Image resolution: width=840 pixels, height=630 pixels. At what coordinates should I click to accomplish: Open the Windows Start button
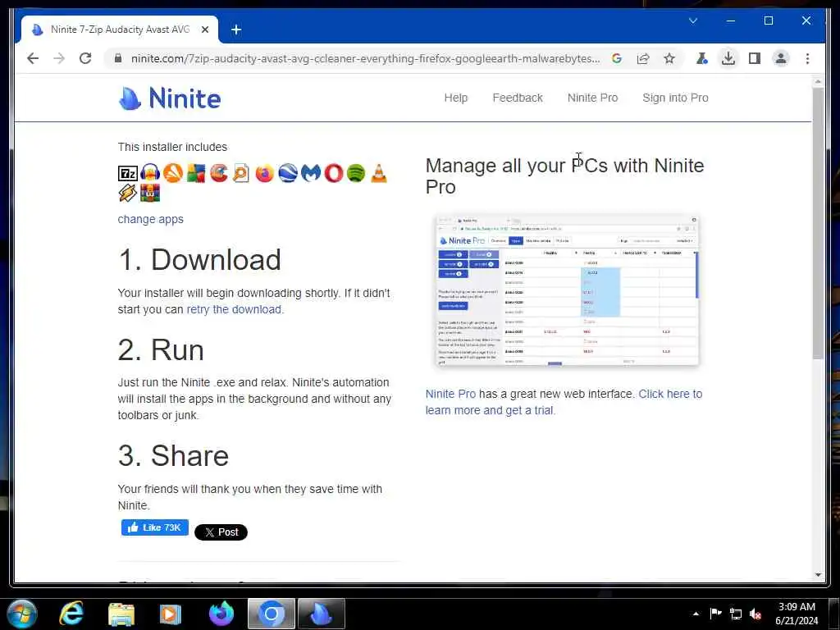pos(21,614)
